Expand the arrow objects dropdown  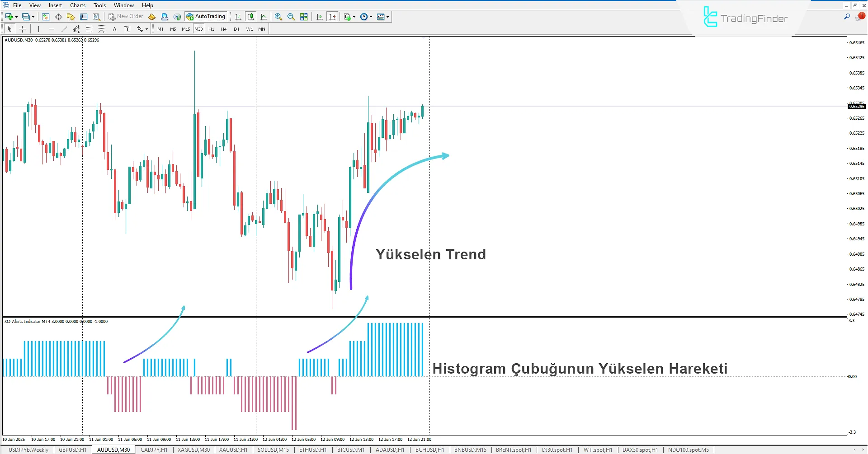pyautogui.click(x=146, y=29)
